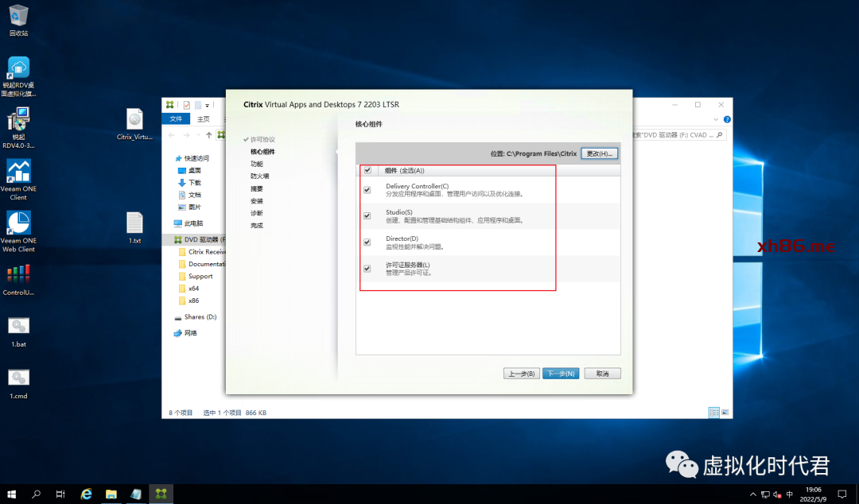Click the Explorer properties quick-access icon
The height and width of the screenshot is (504, 859).
click(187, 105)
